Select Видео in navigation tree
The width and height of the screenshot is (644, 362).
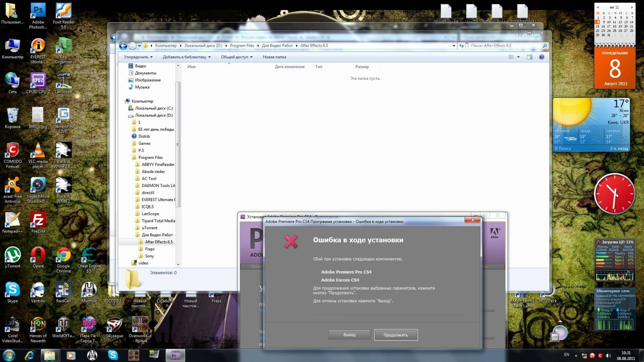(x=140, y=66)
